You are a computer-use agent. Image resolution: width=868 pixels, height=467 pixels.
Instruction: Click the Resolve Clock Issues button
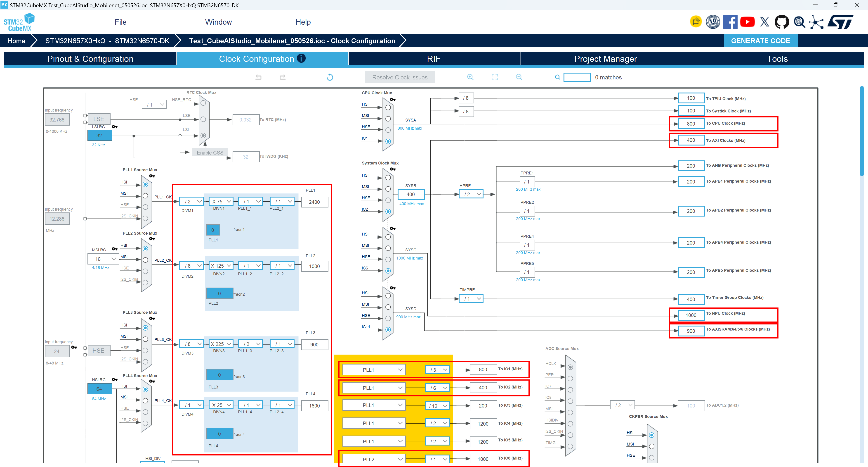click(x=400, y=77)
